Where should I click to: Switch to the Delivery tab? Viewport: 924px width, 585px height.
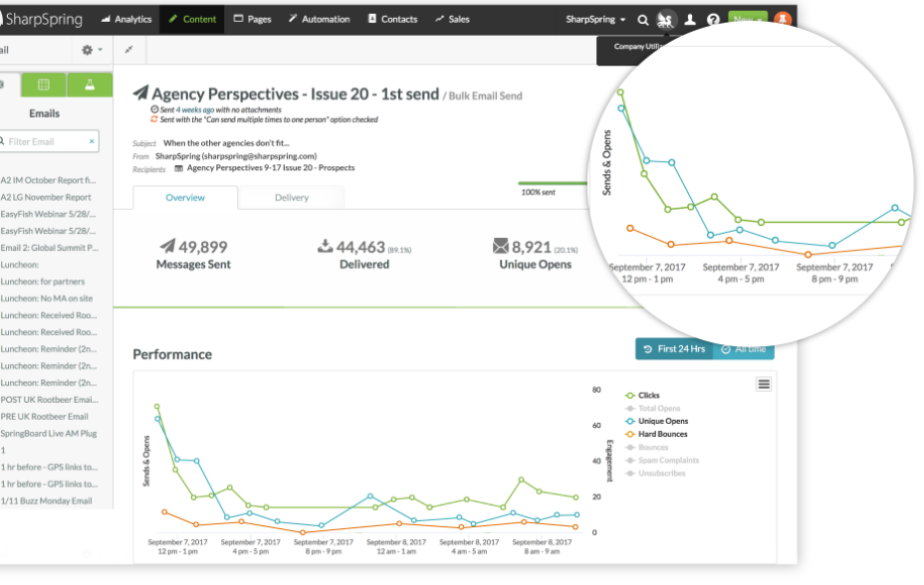pos(291,197)
